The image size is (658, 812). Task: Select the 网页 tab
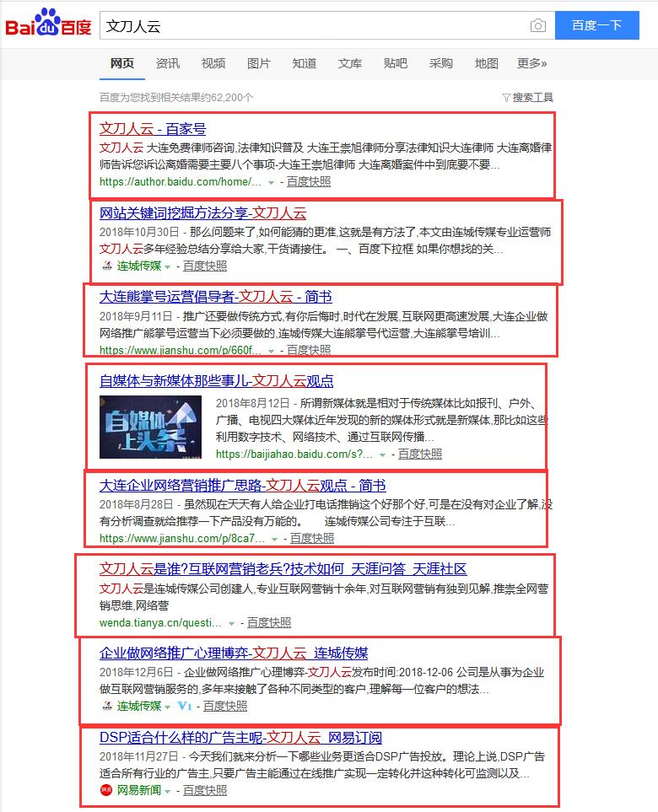pyautogui.click(x=122, y=64)
